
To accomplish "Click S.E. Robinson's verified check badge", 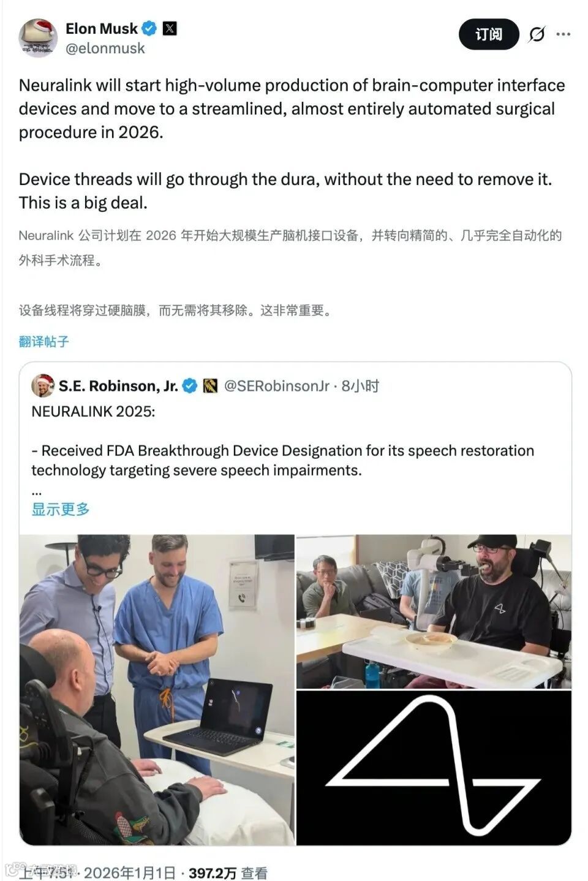I will click(190, 386).
